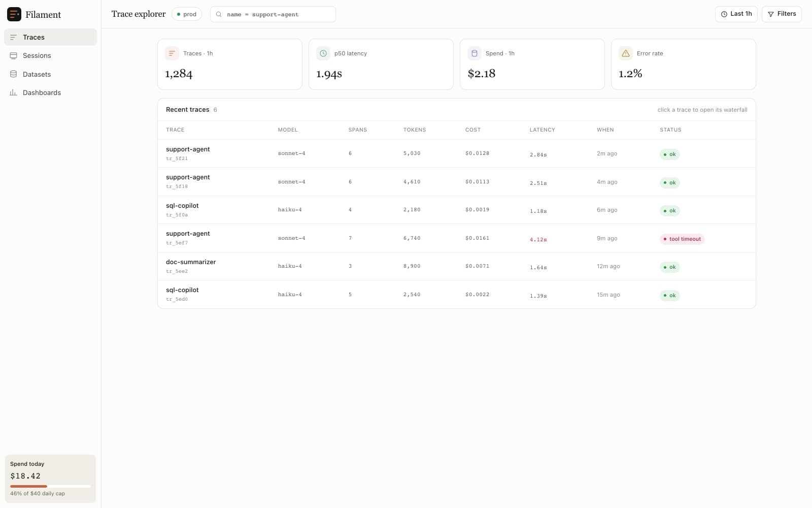The image size is (812, 508).
Task: Click the 46% of $40 daily cap text
Action: click(x=38, y=494)
